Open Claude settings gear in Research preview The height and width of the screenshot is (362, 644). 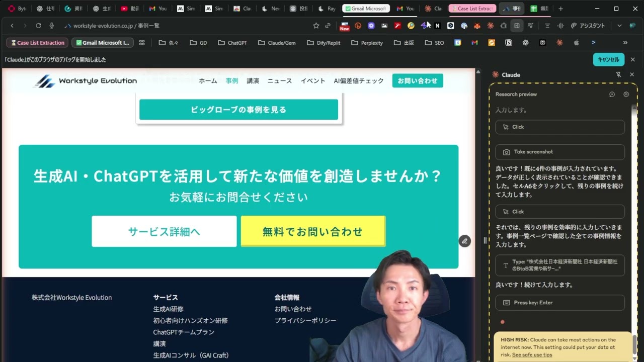pyautogui.click(x=626, y=95)
